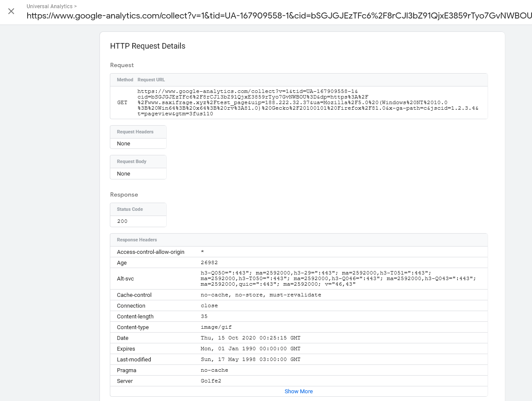Click the status code value 200

pos(122,221)
